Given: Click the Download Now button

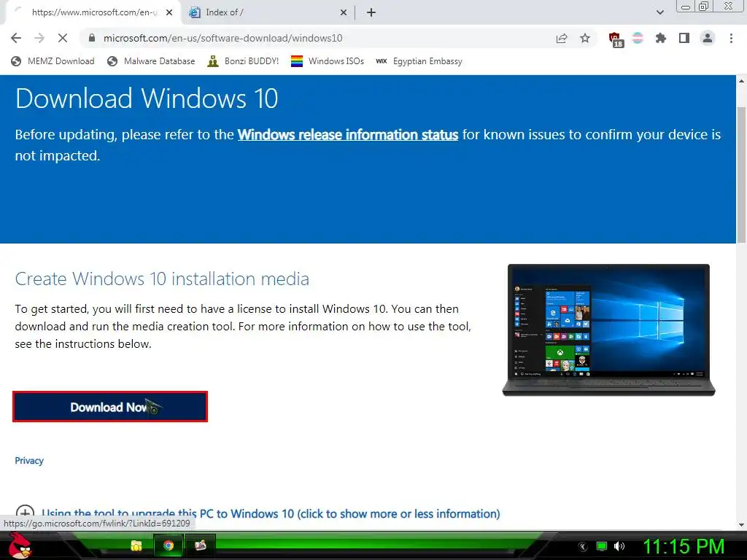Looking at the screenshot, I should pyautogui.click(x=110, y=407).
